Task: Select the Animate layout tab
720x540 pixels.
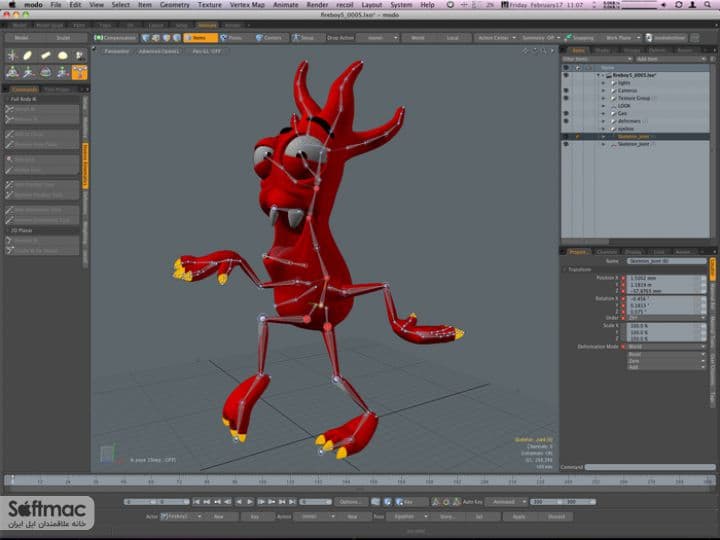Action: tap(207, 25)
